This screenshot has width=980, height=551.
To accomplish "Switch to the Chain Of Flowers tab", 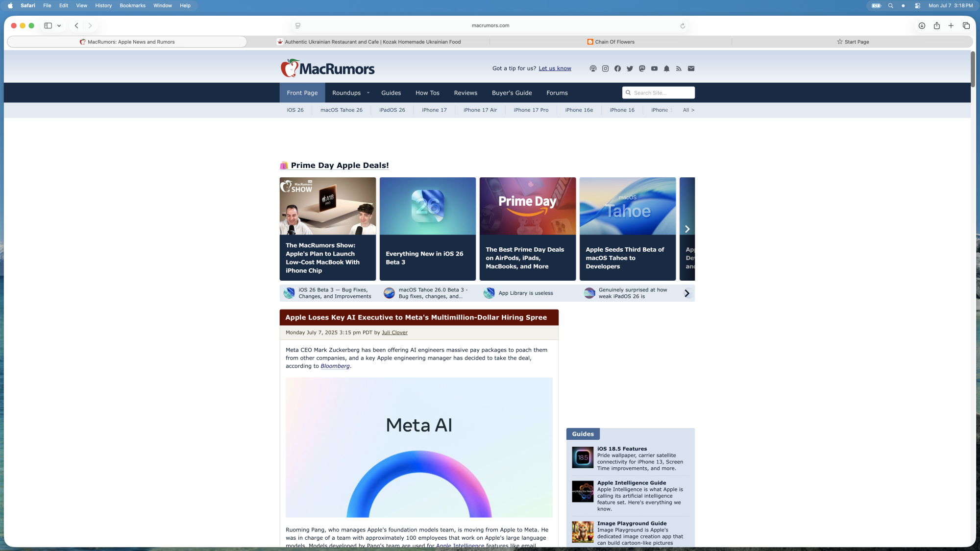I will pyautogui.click(x=611, y=42).
